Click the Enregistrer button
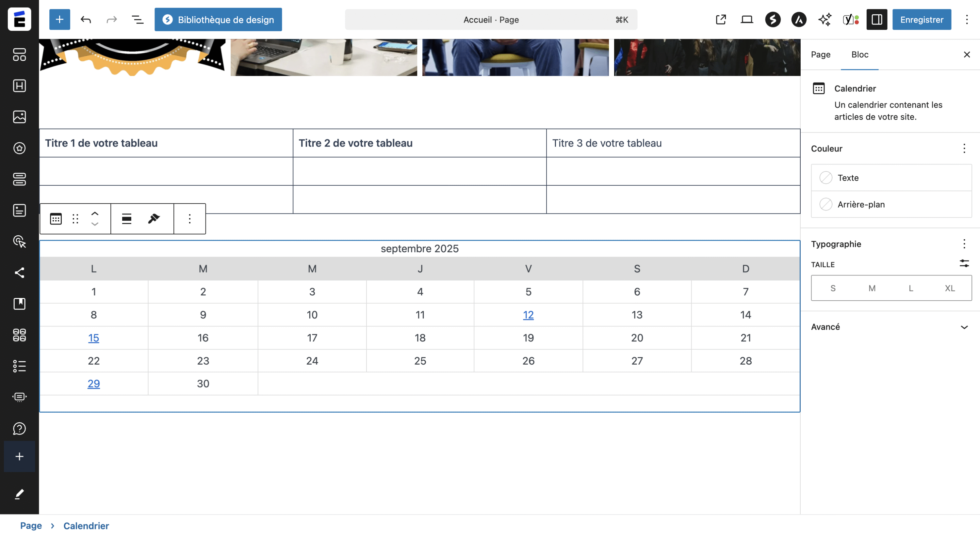This screenshot has height=535, width=980. click(922, 19)
